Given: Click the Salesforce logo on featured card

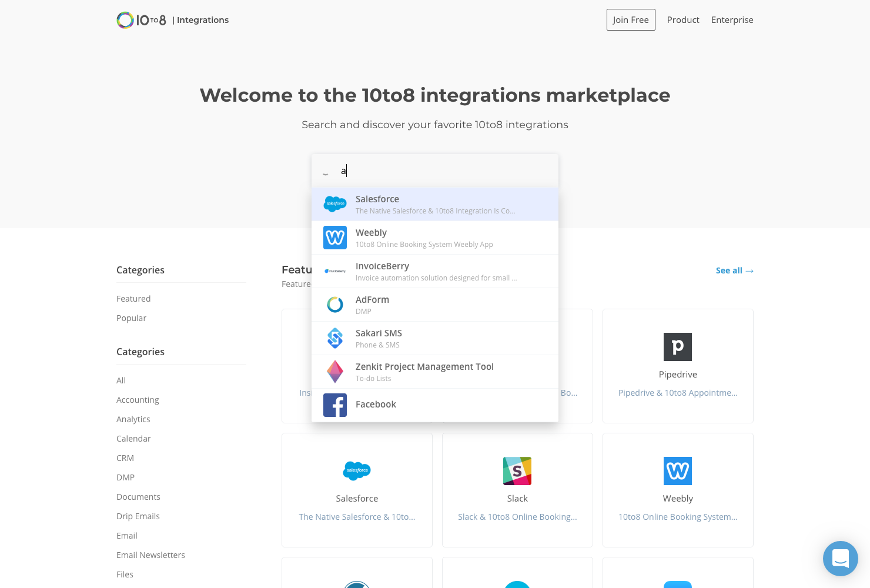Looking at the screenshot, I should click(357, 470).
